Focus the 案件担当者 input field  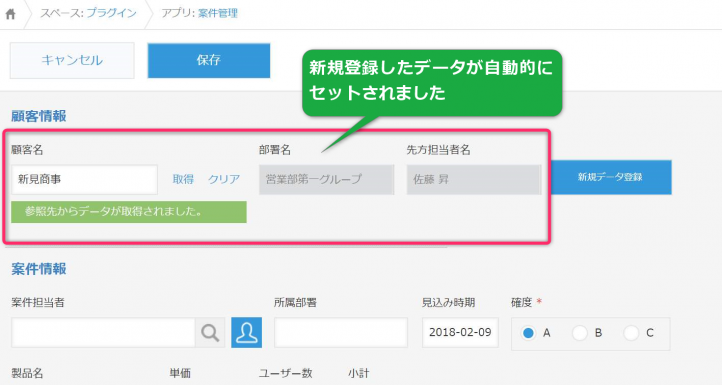(103, 332)
